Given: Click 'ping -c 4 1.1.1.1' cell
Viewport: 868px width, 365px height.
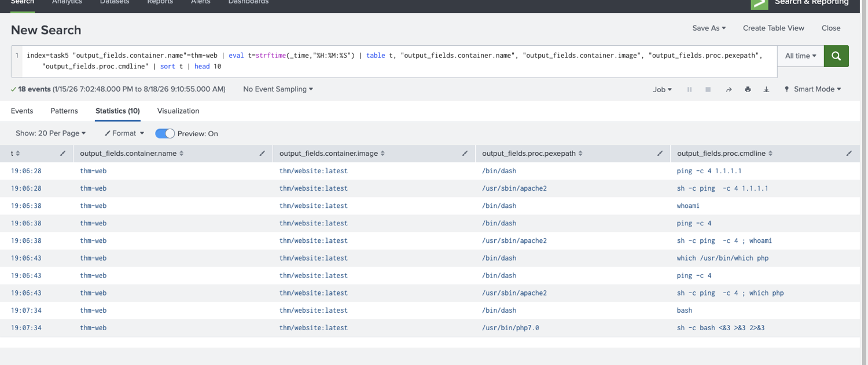Looking at the screenshot, I should (709, 171).
